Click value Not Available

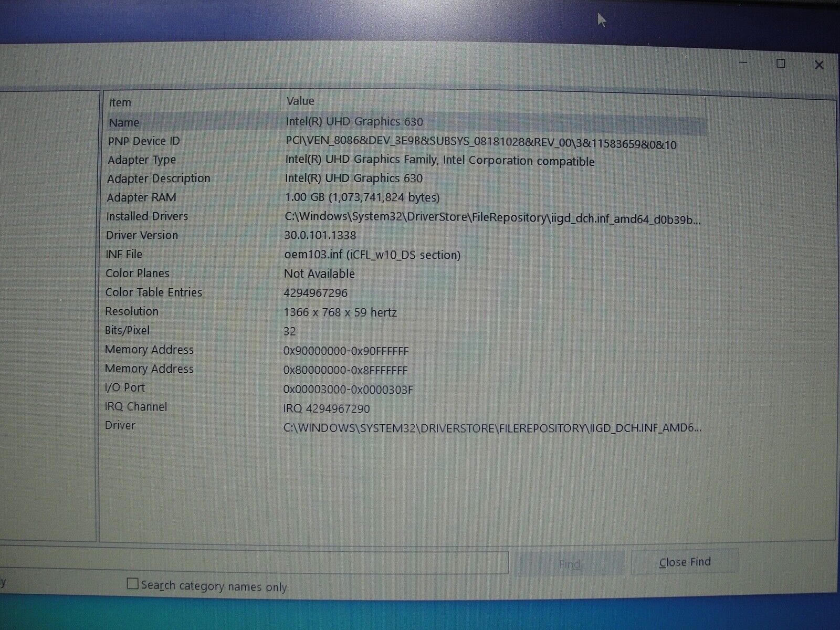pos(319,274)
